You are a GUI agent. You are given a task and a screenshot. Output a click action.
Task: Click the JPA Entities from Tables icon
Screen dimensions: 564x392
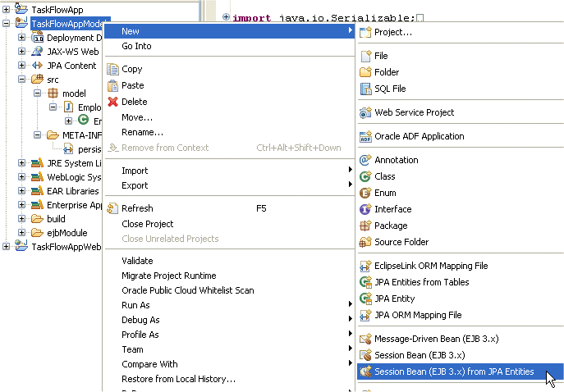[x=365, y=282]
